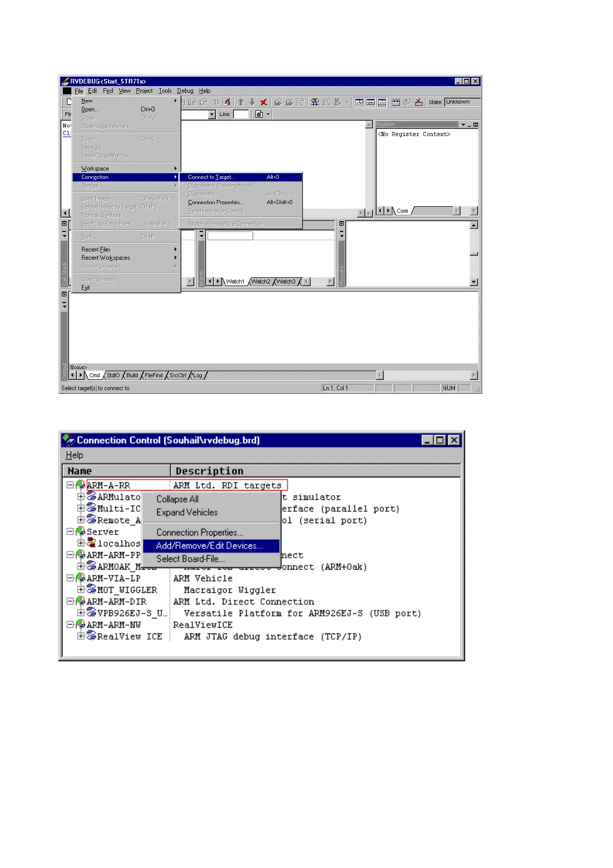
Task: Expand the Multi-ICE entry
Action: [81, 509]
